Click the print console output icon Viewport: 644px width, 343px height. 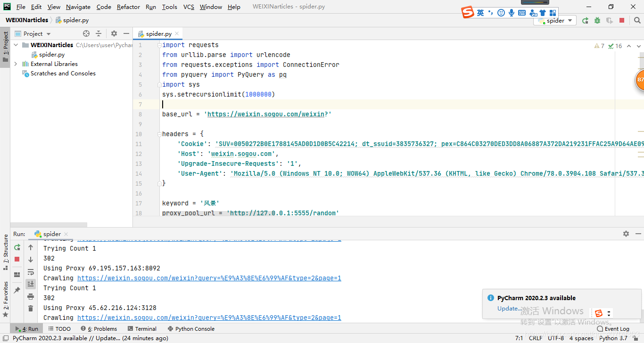click(31, 296)
